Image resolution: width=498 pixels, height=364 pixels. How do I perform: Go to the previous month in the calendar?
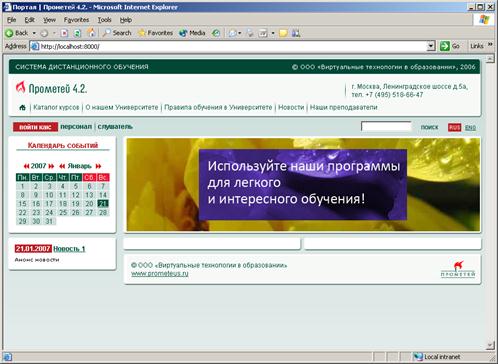point(62,166)
